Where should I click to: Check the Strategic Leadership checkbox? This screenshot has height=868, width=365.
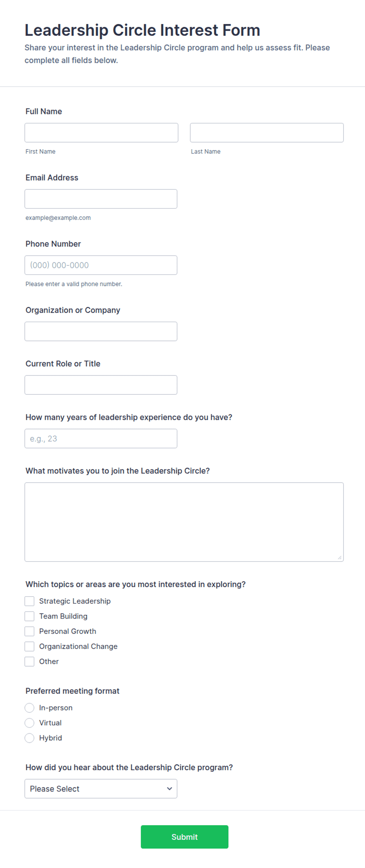click(x=29, y=601)
